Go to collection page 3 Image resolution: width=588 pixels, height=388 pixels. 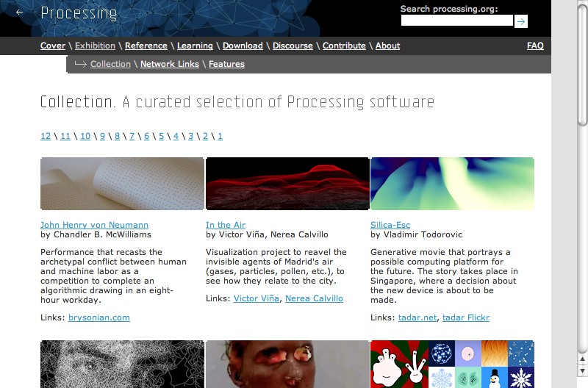[190, 136]
